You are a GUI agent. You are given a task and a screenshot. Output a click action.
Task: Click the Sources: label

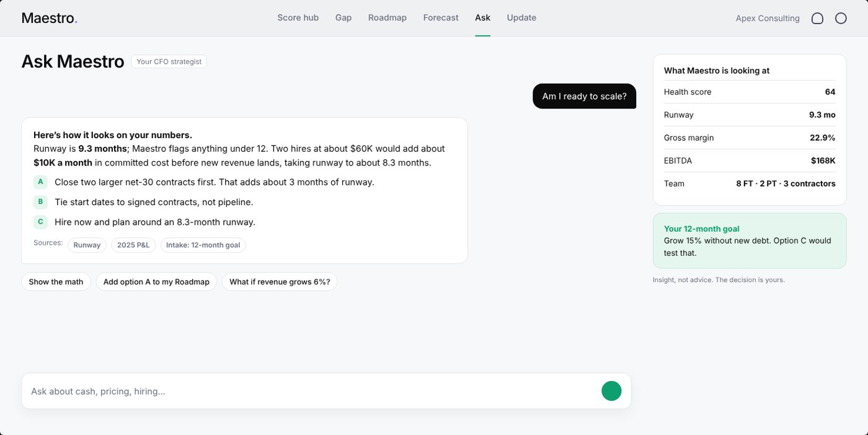[48, 243]
